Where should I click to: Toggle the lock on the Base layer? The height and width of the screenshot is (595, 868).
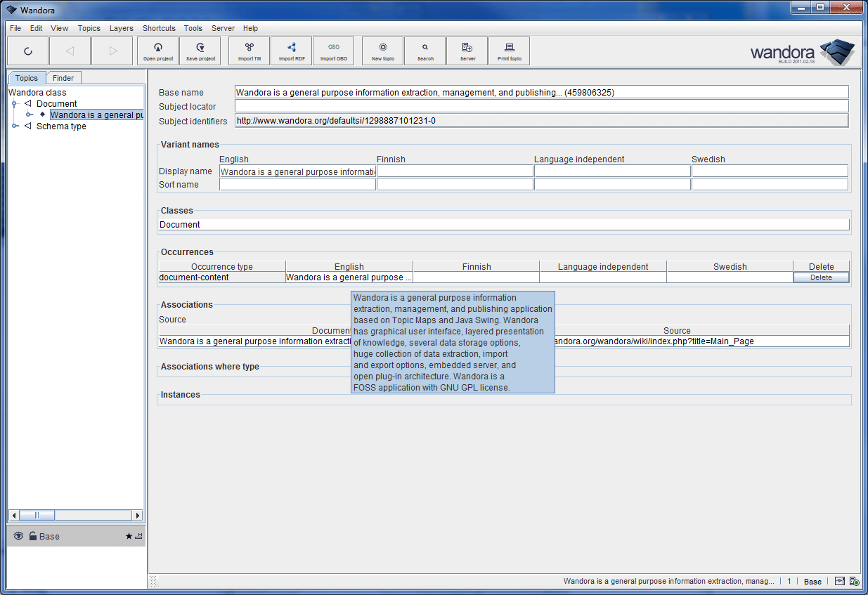click(x=32, y=536)
